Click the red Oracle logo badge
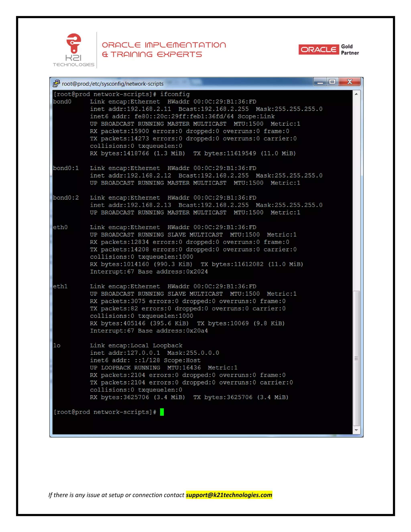 [x=318, y=50]
